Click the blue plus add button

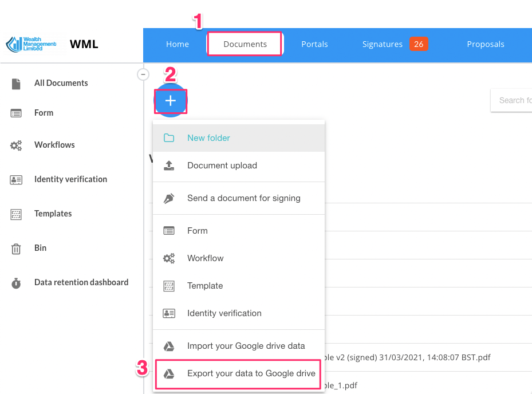tap(170, 101)
